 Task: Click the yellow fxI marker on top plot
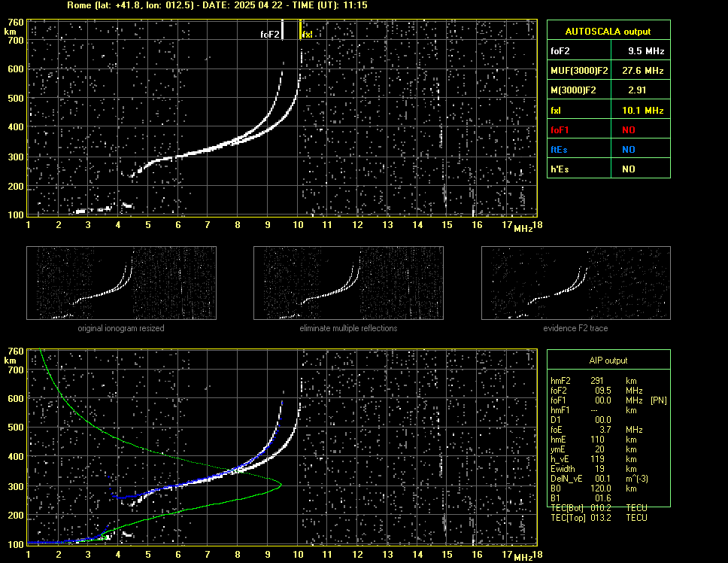pyautogui.click(x=300, y=29)
